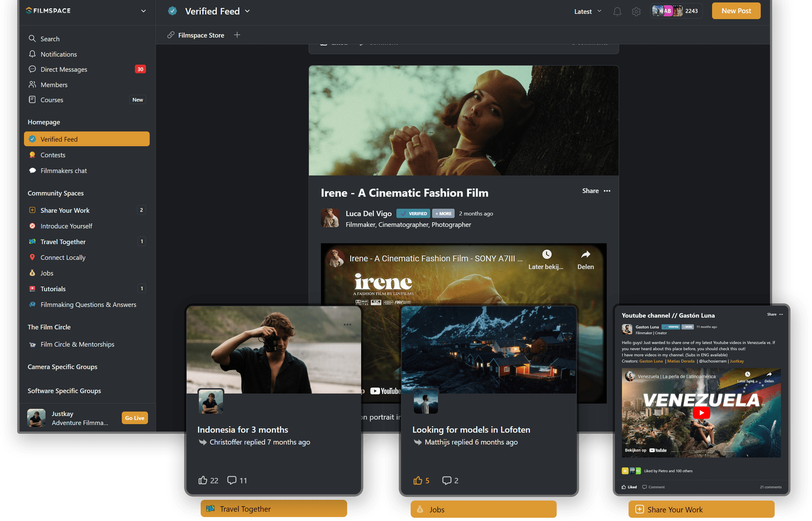
Task: Open Film Circle & Mentorships
Action: click(87, 344)
